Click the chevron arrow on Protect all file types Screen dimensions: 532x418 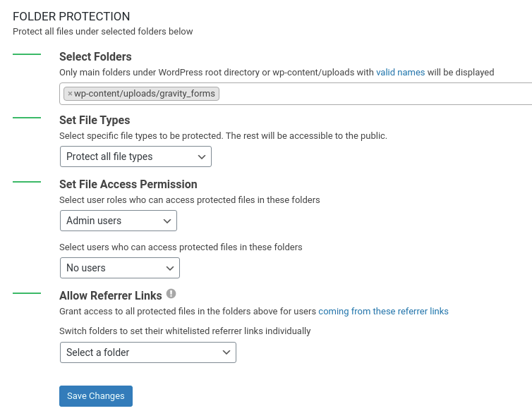[x=202, y=157]
